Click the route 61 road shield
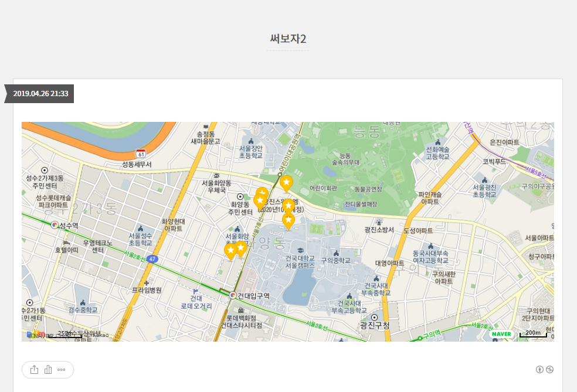 click(141, 154)
